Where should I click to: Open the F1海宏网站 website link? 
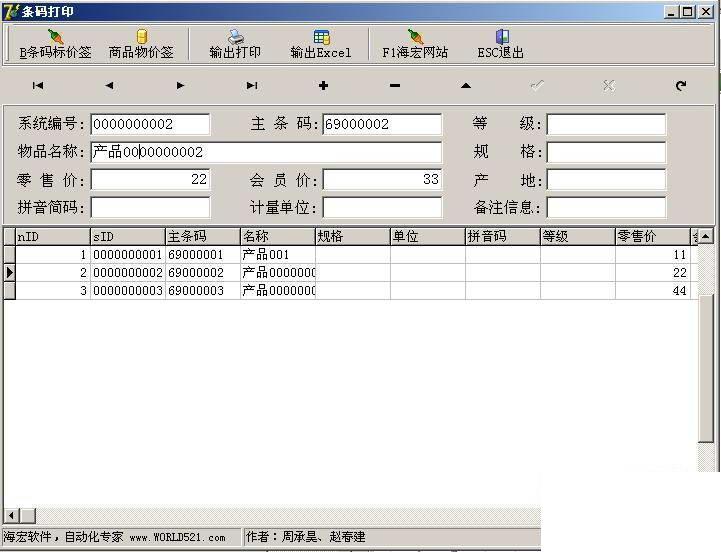[415, 44]
